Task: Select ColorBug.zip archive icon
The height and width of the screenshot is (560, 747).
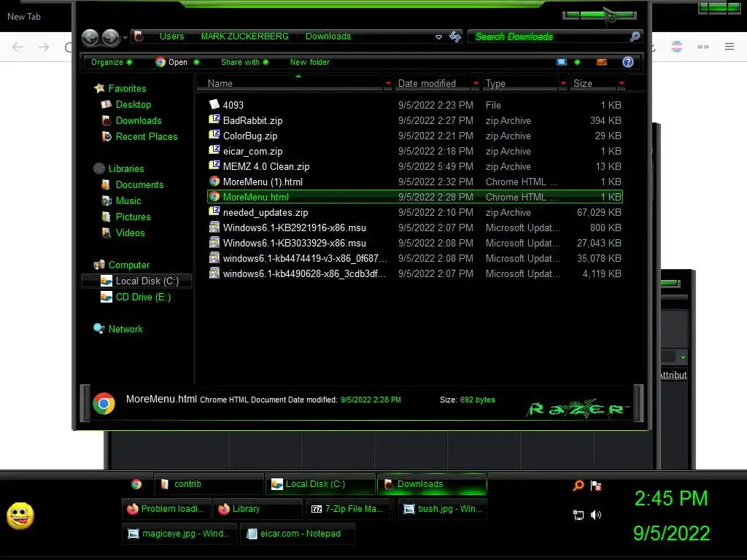Action: pos(214,135)
